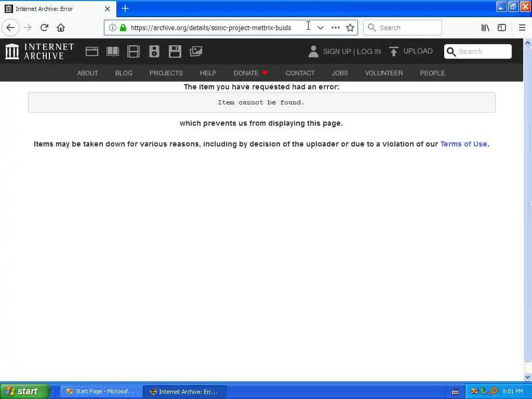The width and height of the screenshot is (532, 399).
Task: Open the Terms of Use link
Action: point(463,144)
